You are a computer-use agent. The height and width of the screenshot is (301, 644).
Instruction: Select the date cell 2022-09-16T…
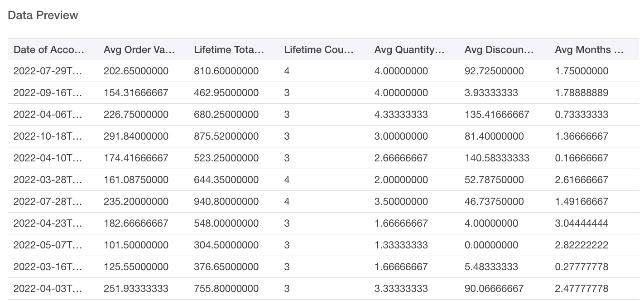pyautogui.click(x=48, y=93)
